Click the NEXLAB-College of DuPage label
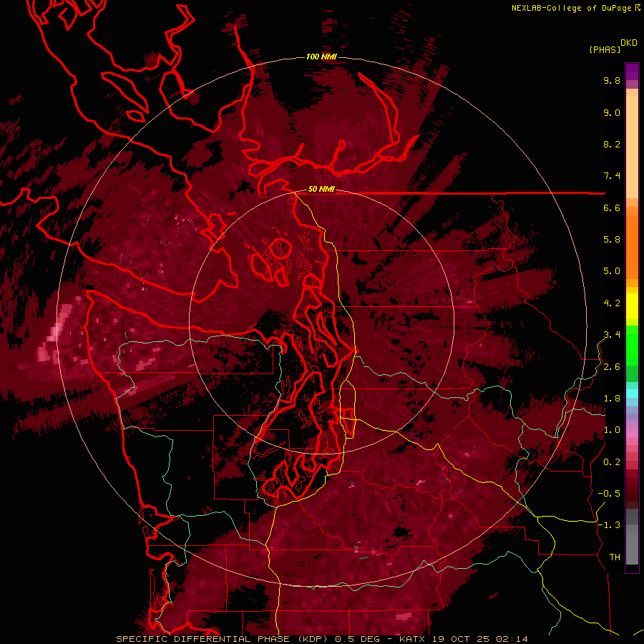Viewport: 644px width, 644px height. coord(571,8)
